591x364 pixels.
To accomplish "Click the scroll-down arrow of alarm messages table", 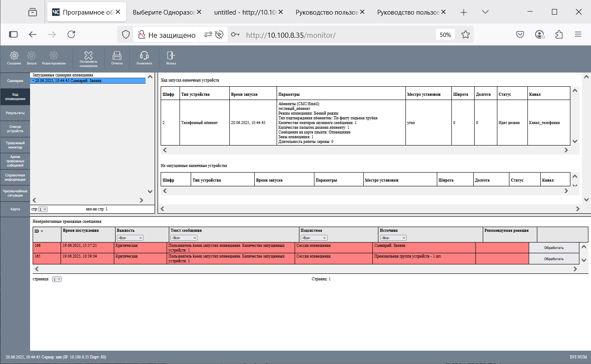I will [x=583, y=260].
